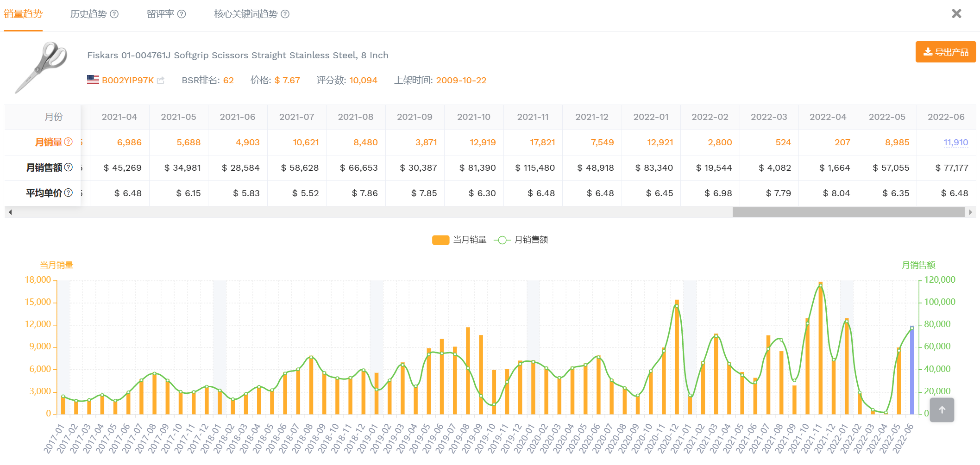Toggle 当月销量 legend series in chart

pyautogui.click(x=459, y=240)
